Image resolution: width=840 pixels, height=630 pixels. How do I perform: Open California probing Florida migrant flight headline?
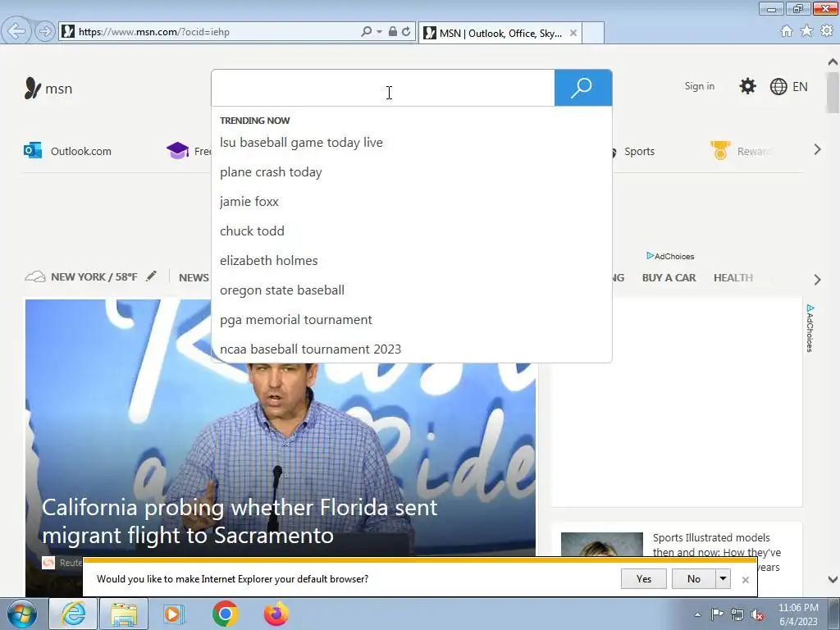(x=240, y=521)
